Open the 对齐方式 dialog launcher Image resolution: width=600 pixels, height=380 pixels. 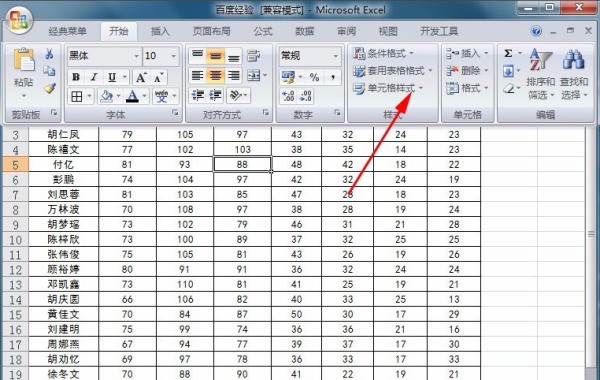[x=266, y=113]
